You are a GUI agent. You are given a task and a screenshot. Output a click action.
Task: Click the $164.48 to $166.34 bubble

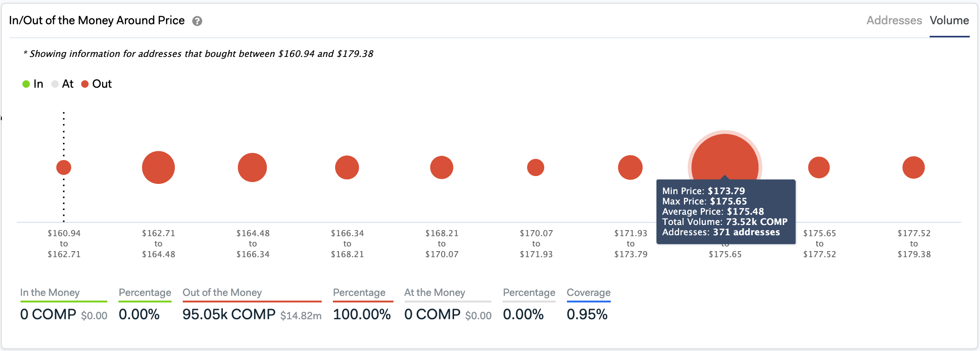coord(252,167)
